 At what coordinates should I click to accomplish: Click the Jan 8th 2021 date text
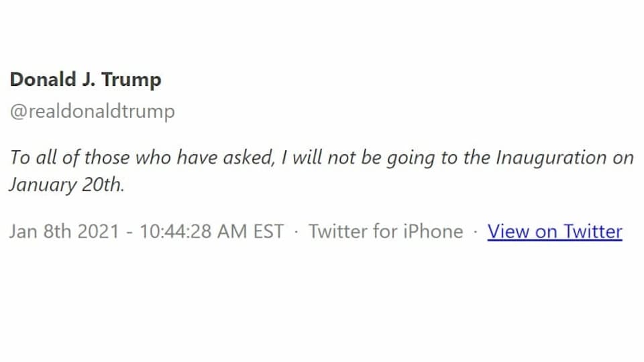(x=64, y=231)
